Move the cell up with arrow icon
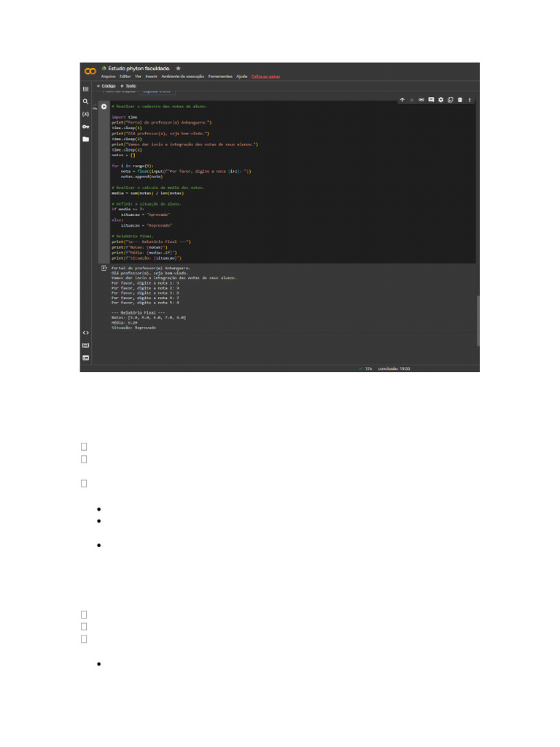This screenshot has width=560, height=747. click(x=402, y=100)
